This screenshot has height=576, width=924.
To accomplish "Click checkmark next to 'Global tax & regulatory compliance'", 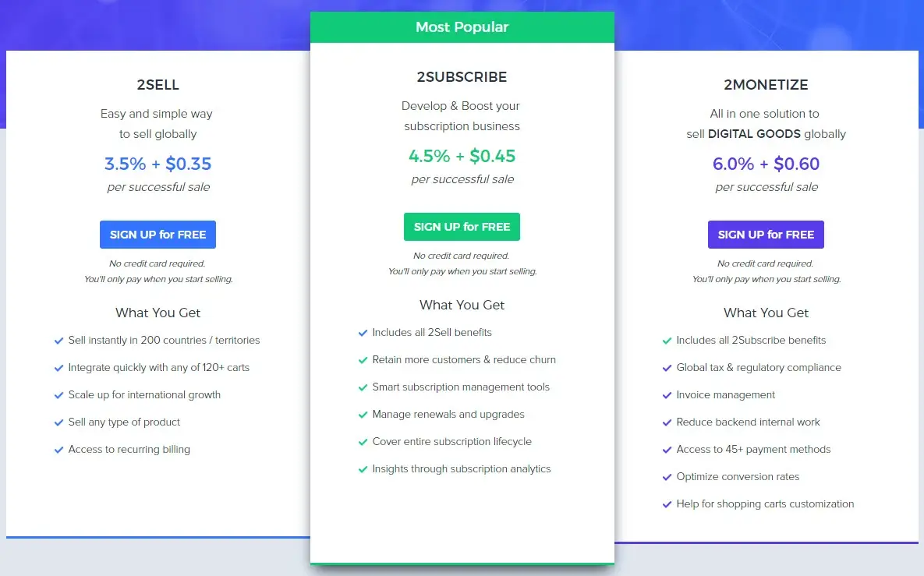I will click(667, 368).
